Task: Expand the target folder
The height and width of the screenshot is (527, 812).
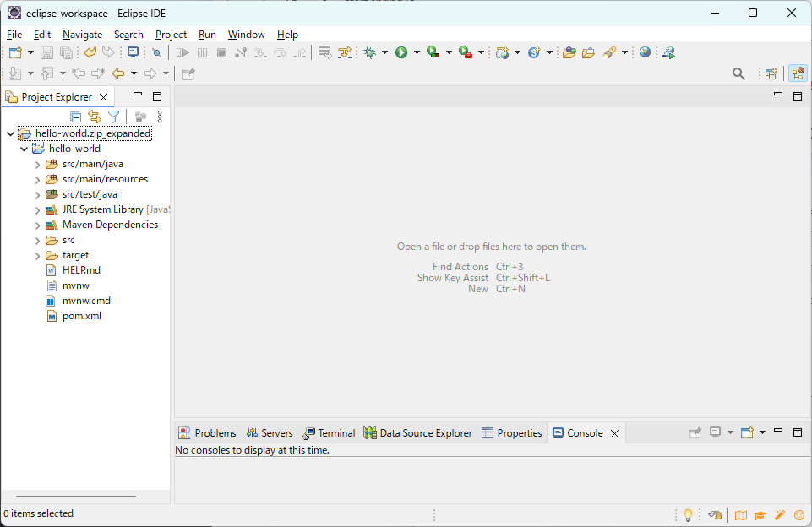Action: 37,256
